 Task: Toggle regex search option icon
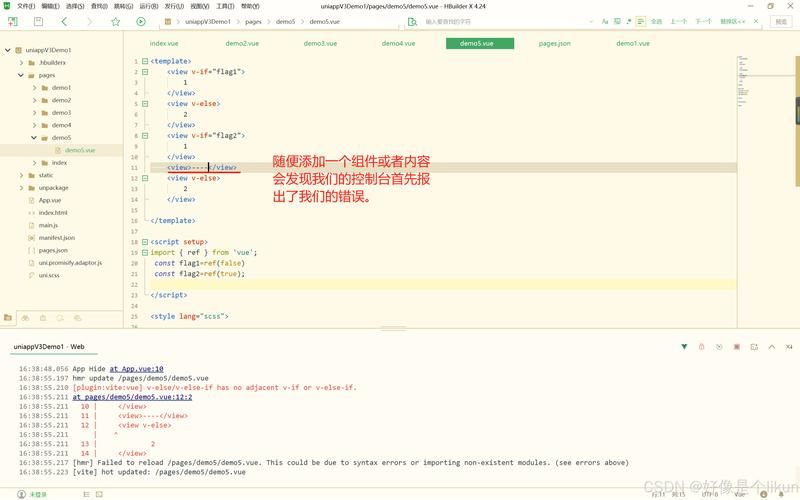(629, 21)
